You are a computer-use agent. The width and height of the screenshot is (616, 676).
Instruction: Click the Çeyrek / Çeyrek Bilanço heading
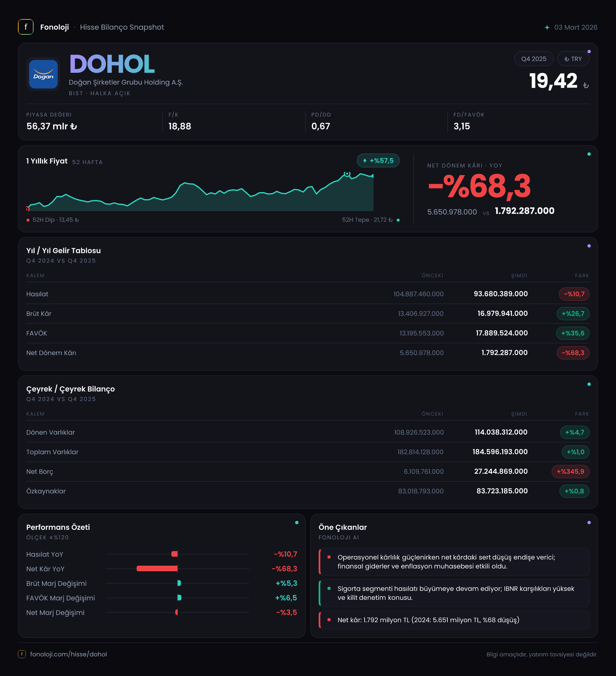click(x=70, y=389)
